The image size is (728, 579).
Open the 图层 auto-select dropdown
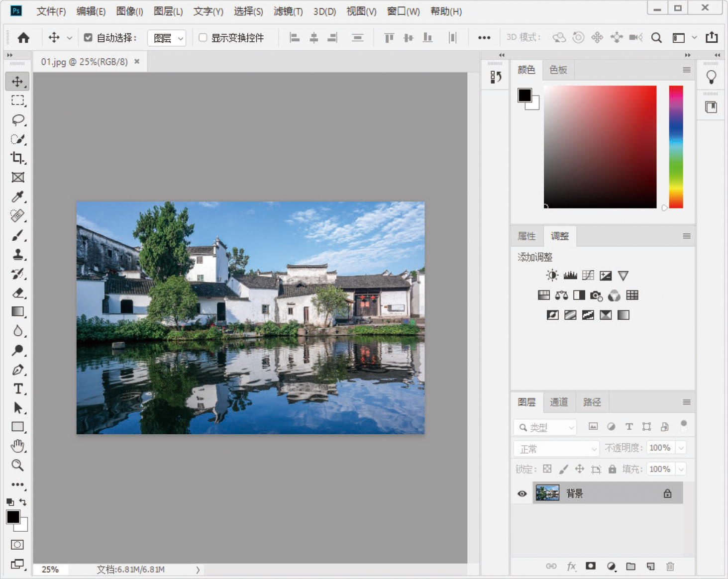coord(167,38)
